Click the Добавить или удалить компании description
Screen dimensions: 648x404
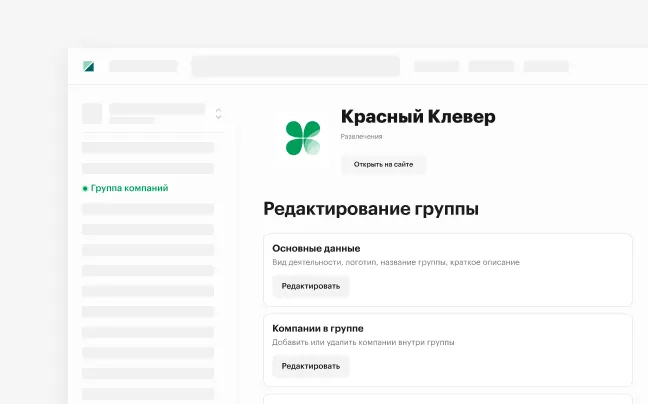point(363,342)
